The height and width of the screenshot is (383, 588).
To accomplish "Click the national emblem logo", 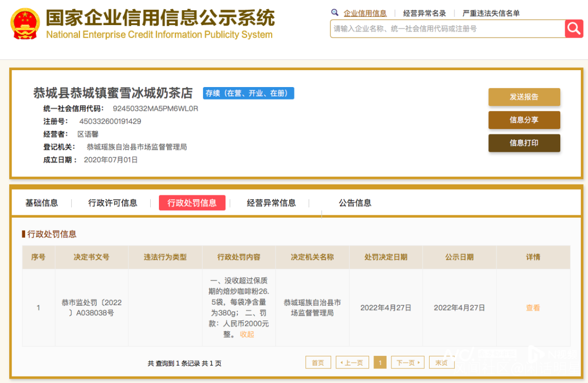I will [24, 24].
